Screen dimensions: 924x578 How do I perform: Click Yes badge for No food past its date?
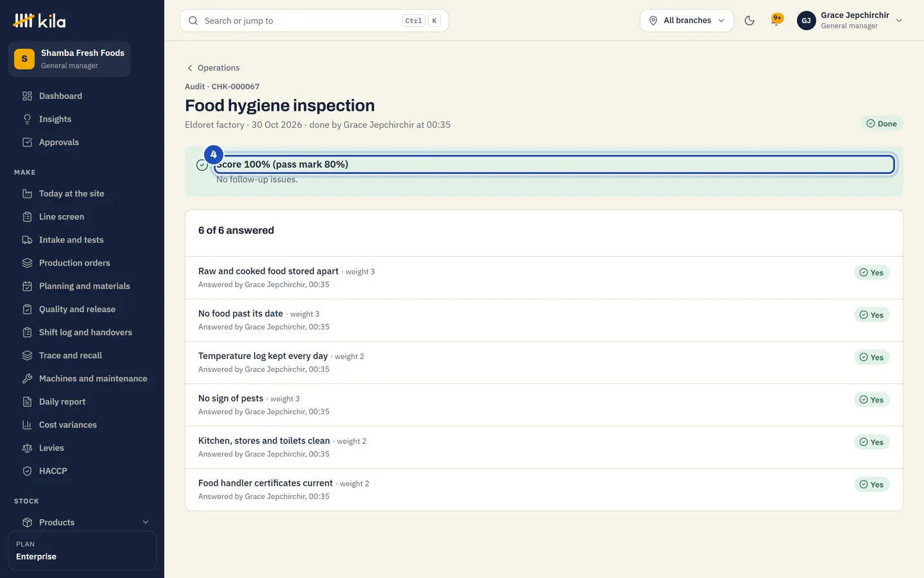[x=871, y=315]
